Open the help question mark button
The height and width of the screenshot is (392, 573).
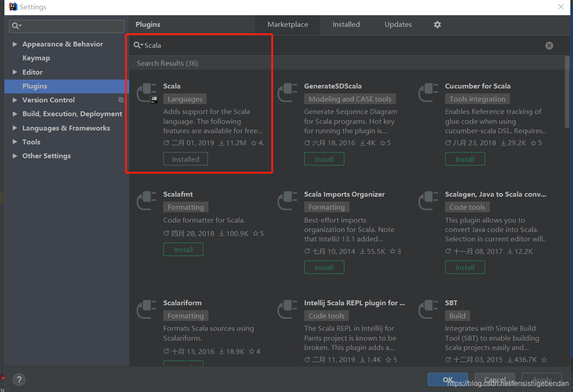[19, 380]
